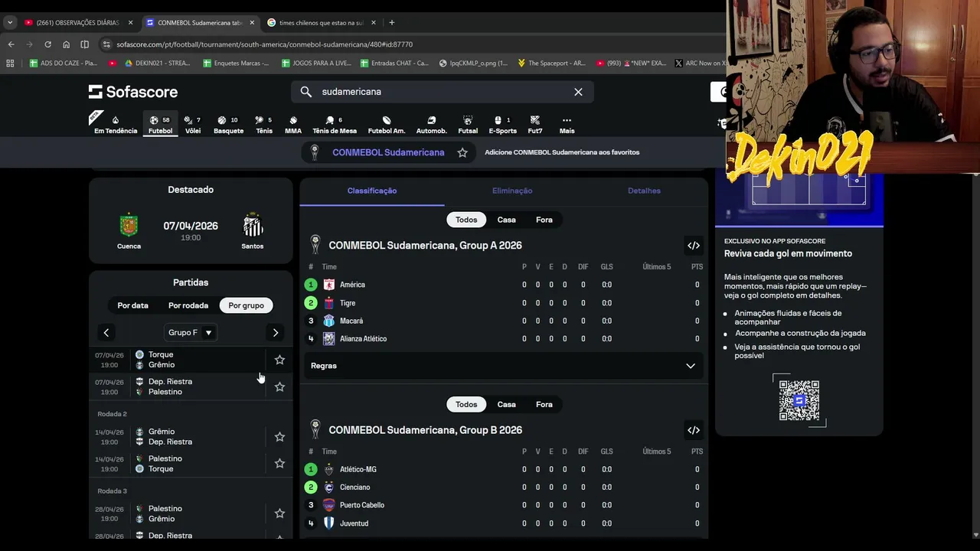Open the Automob. motorsport category
Image resolution: width=980 pixels, height=551 pixels.
click(x=431, y=125)
